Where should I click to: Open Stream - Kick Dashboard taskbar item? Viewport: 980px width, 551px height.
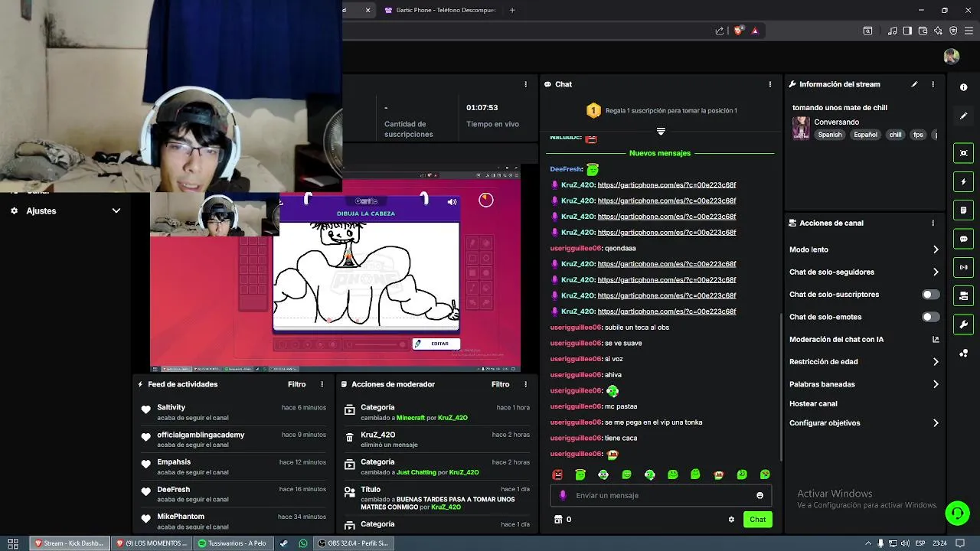tap(69, 543)
